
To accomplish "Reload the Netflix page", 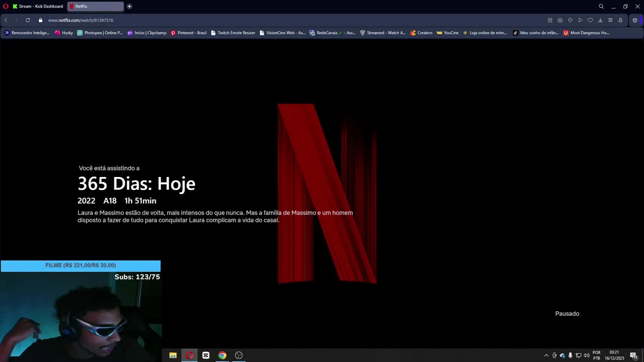I will (x=28, y=20).
